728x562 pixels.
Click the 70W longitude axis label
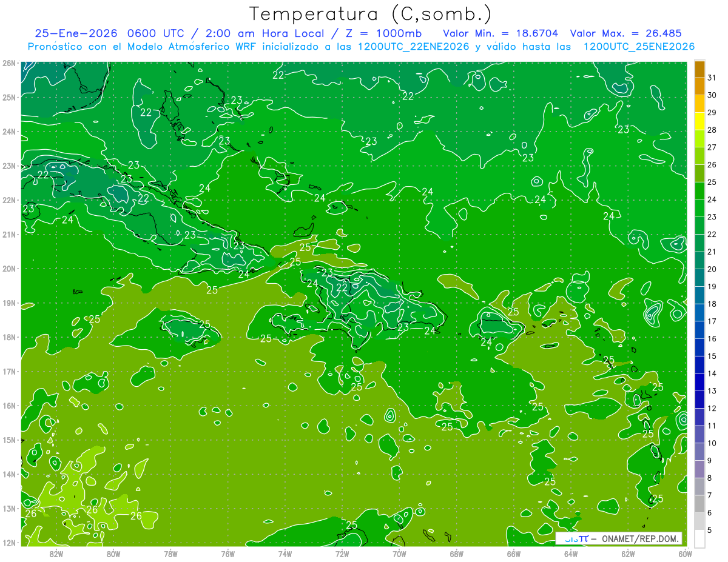[399, 554]
